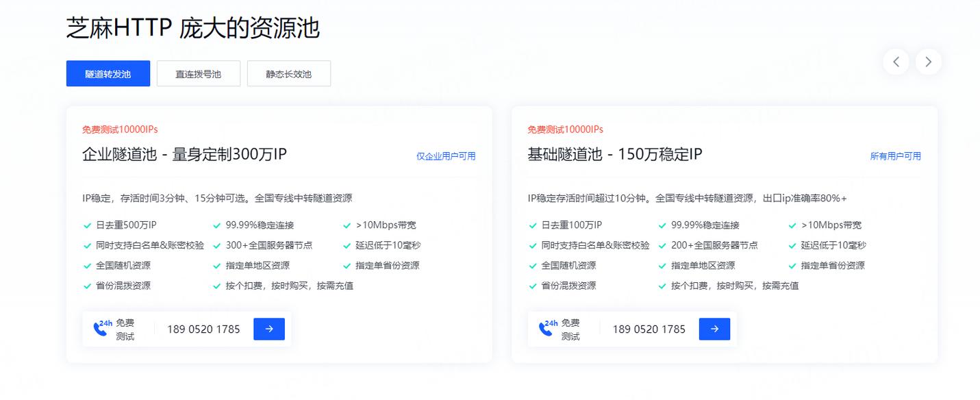Open the 静态长效池 tab
Image resolution: width=980 pixels, height=400 pixels.
point(289,73)
